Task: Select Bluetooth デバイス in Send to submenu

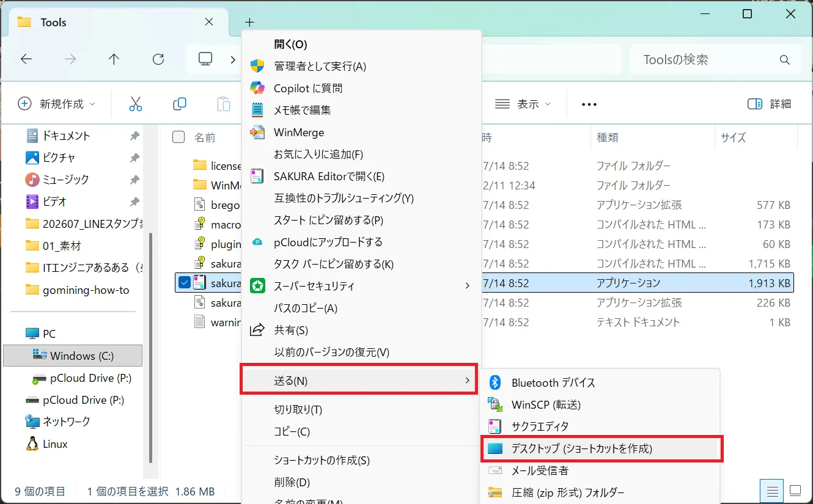Action: coord(600,382)
